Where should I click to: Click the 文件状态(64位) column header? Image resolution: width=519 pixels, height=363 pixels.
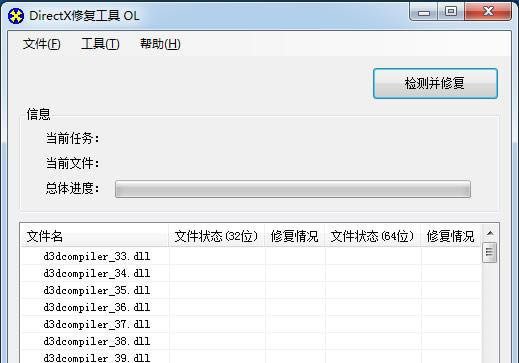(373, 236)
